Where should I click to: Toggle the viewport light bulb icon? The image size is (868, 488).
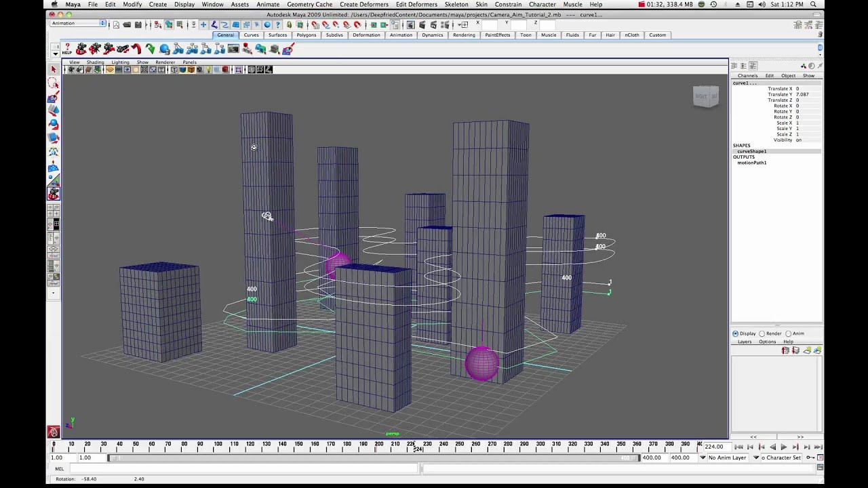pos(208,69)
